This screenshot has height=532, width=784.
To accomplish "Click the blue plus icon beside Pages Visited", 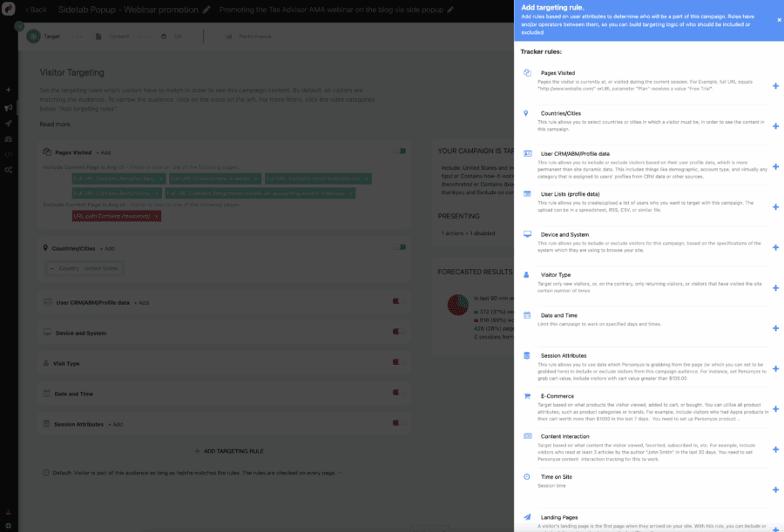I will pos(774,87).
